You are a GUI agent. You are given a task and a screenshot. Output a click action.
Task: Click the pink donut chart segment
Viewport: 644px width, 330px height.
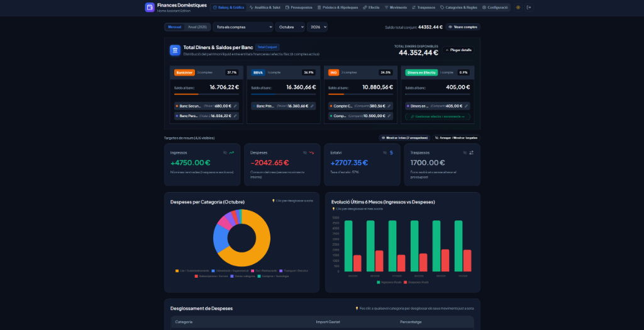point(225,222)
